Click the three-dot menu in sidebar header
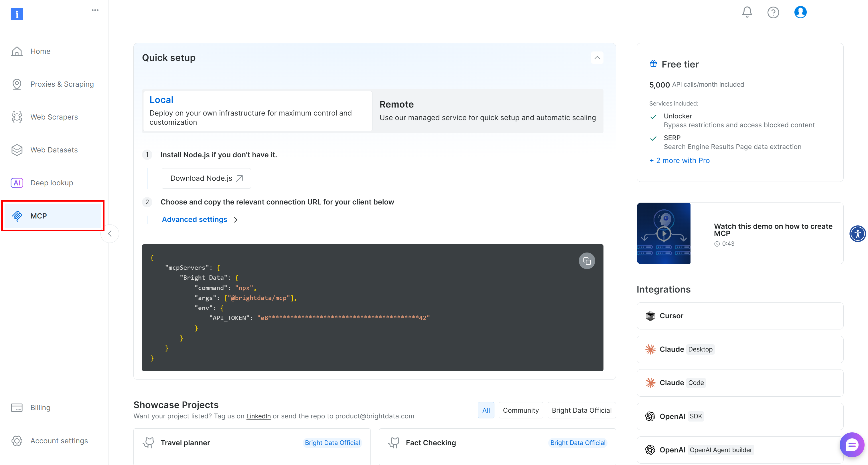Image resolution: width=868 pixels, height=465 pixels. coord(95,10)
